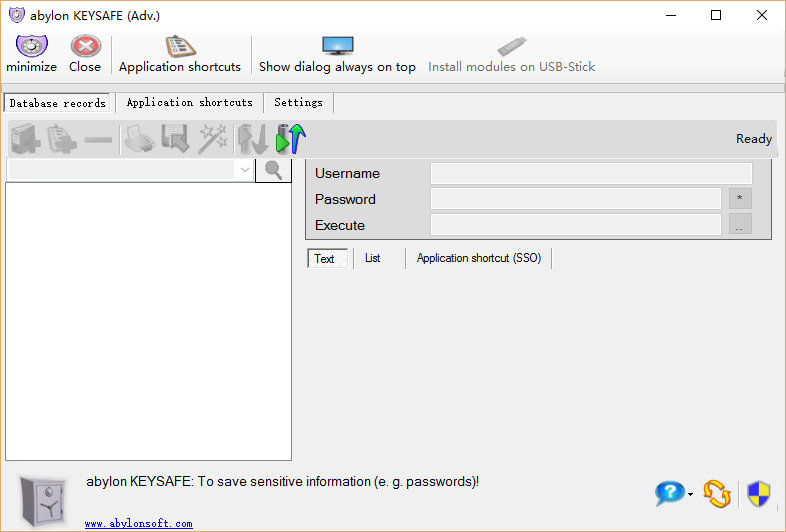Click the magnifier search button
Image resolution: width=786 pixels, height=532 pixels.
(273, 170)
